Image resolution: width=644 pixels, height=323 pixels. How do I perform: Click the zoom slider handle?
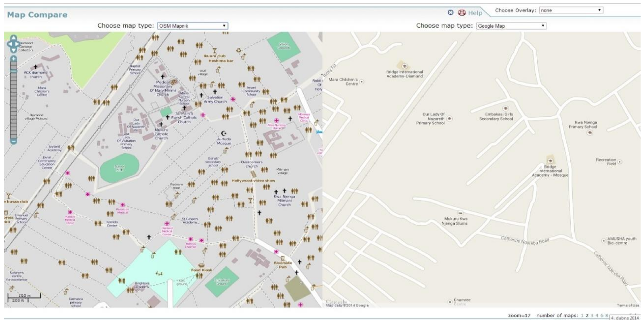[x=13, y=71]
